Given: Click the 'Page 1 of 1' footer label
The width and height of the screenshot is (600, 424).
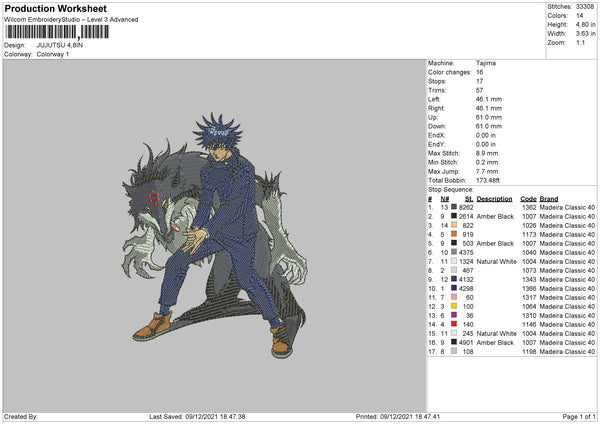Looking at the screenshot, I should [579, 417].
